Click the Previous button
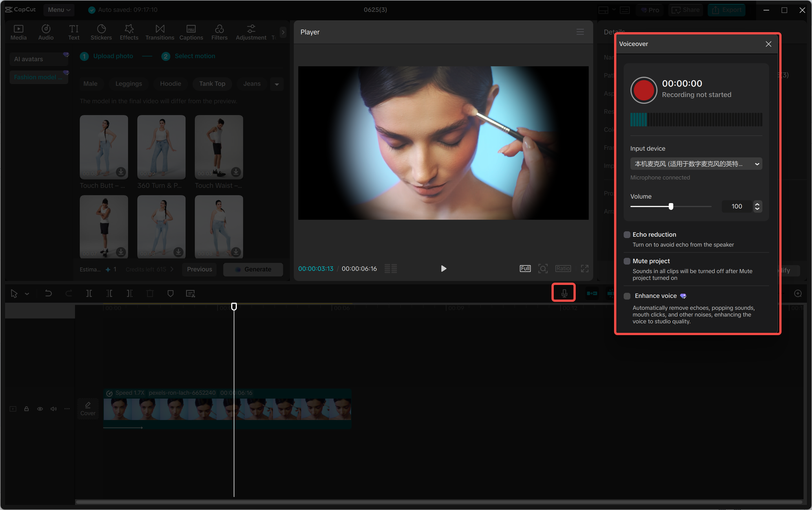The height and width of the screenshot is (510, 812). click(x=199, y=269)
